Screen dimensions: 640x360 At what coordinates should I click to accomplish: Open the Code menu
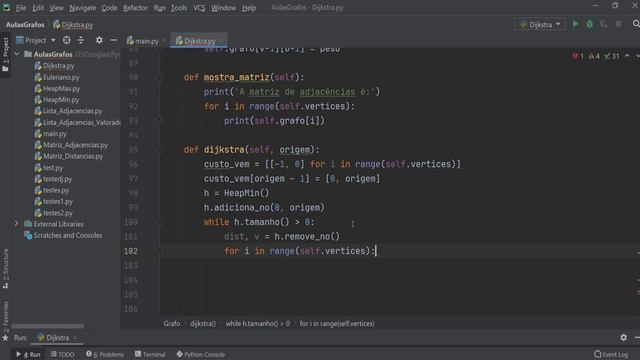click(109, 8)
